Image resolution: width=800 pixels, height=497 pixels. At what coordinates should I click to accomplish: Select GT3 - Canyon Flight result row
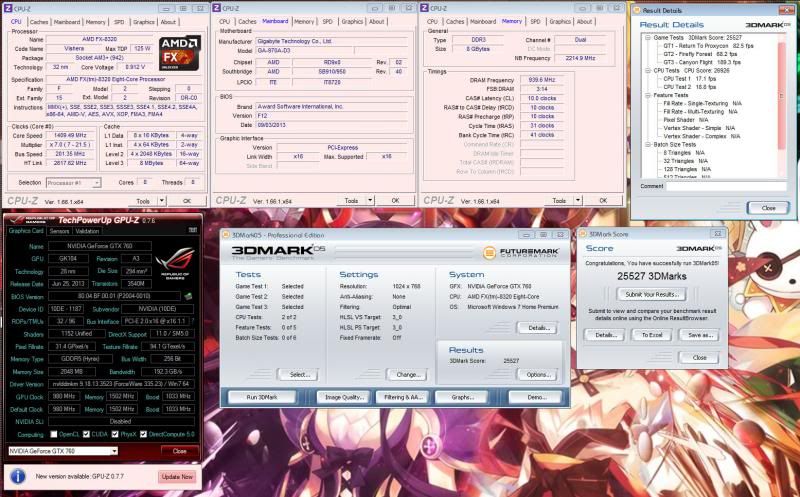click(x=702, y=62)
